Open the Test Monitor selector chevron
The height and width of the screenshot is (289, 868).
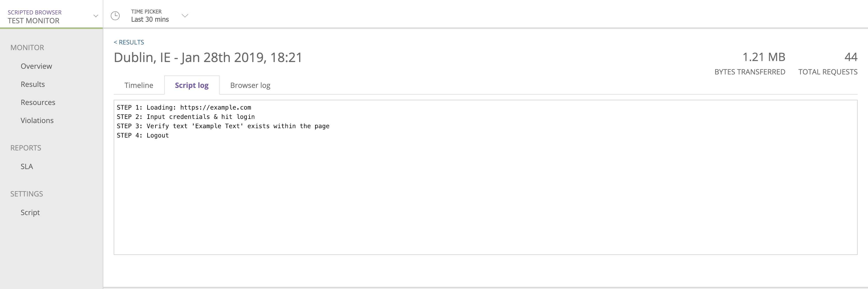pos(96,16)
